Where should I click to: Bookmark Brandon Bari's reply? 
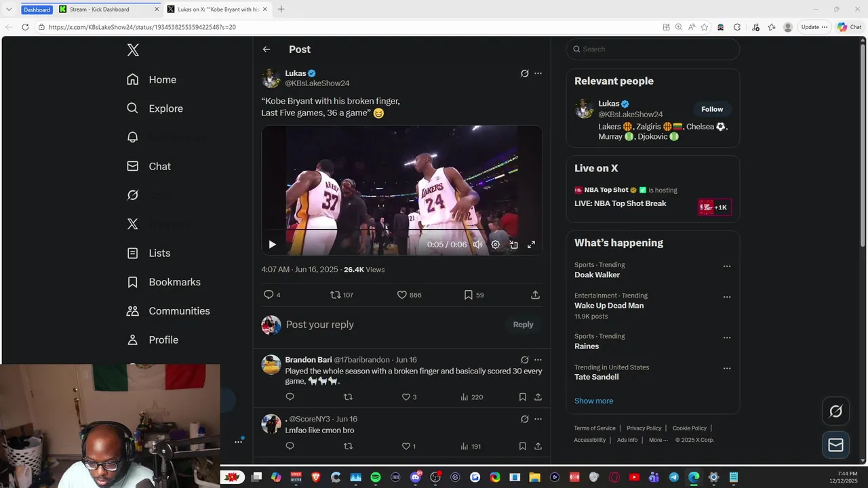[522, 397]
